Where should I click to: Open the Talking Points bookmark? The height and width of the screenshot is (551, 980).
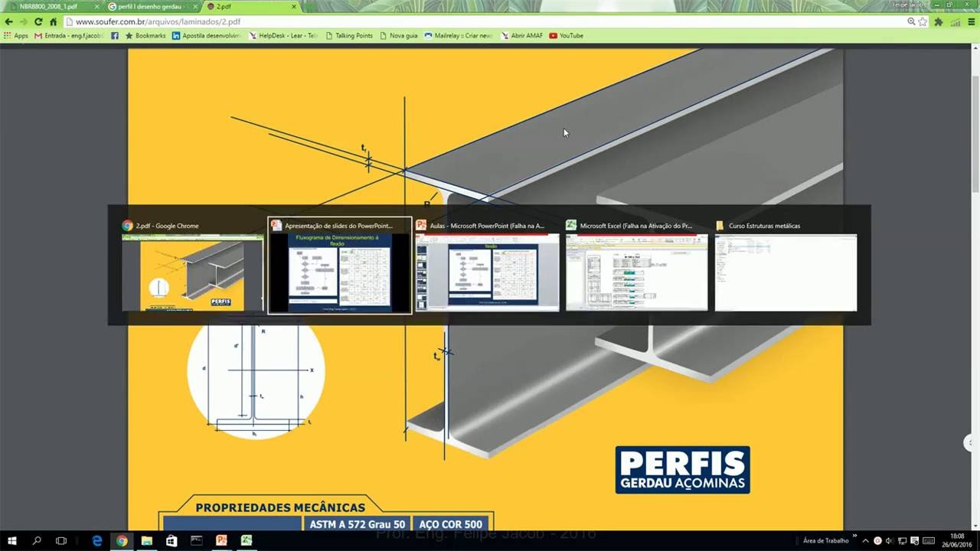point(349,35)
